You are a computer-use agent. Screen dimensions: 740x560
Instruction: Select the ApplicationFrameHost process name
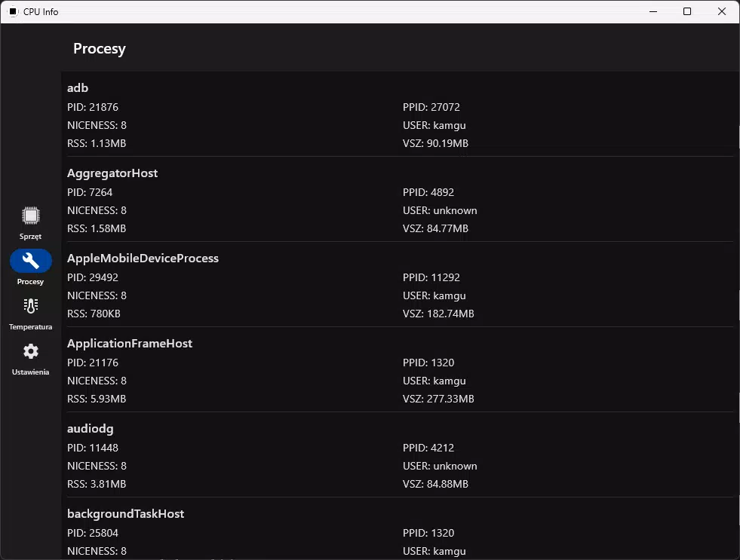click(130, 343)
